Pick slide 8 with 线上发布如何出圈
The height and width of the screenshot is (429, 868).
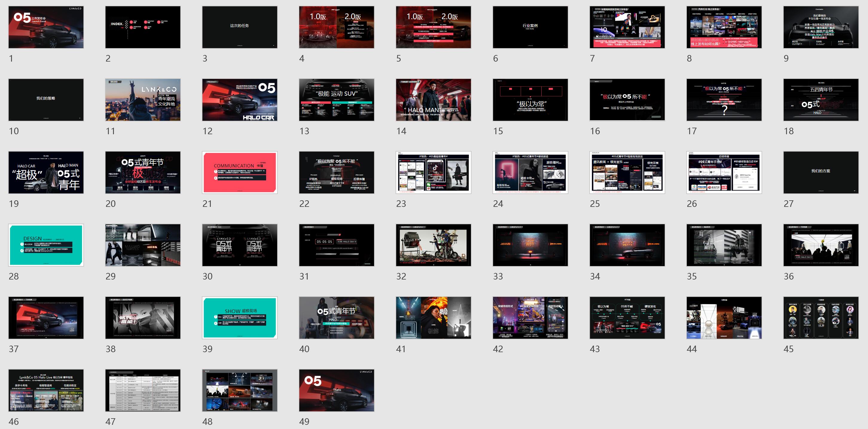724,27
